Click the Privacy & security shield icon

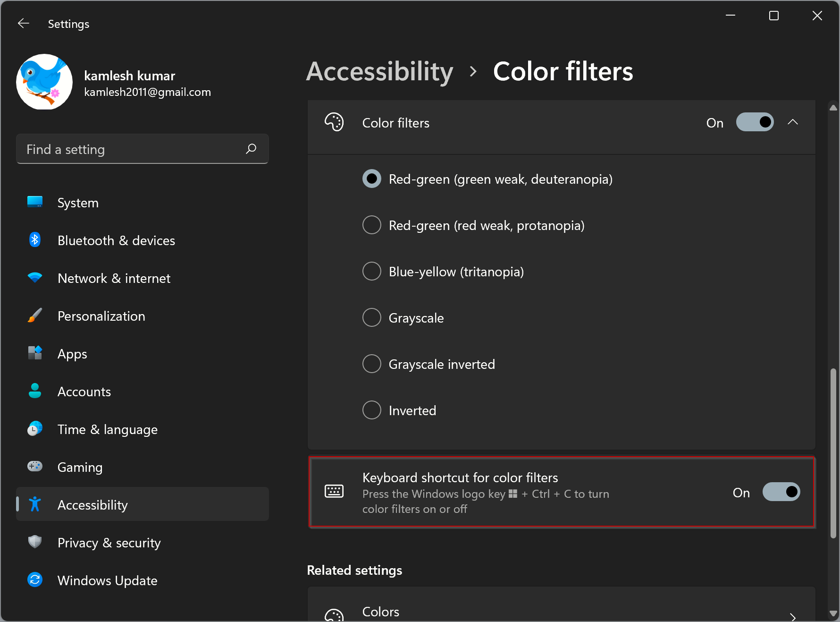35,542
